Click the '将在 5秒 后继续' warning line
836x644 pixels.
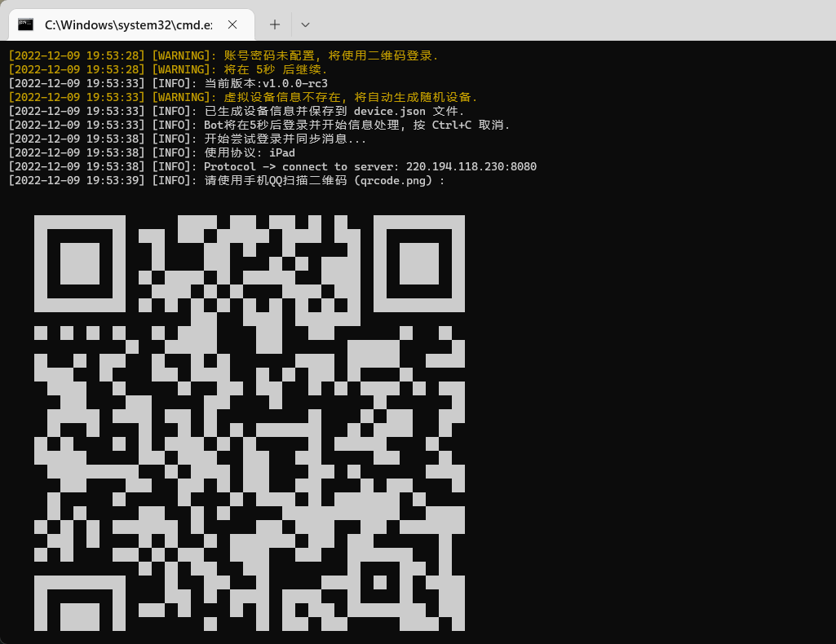point(168,69)
